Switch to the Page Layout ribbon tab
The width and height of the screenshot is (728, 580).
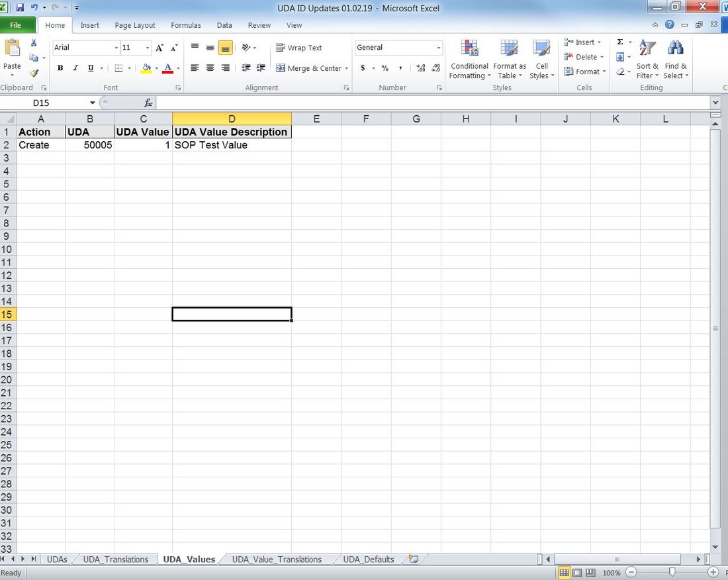[134, 25]
